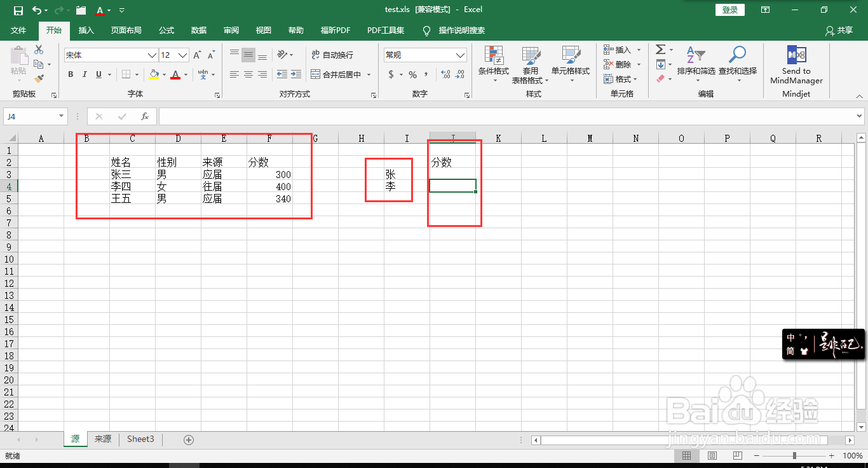Apply cell borders
The image size is (868, 468).
click(x=126, y=74)
